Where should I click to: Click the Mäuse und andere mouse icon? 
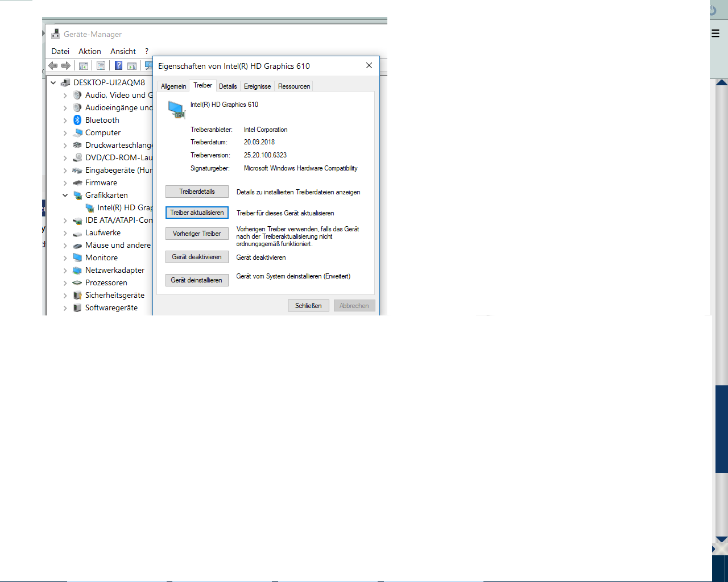[x=78, y=245]
